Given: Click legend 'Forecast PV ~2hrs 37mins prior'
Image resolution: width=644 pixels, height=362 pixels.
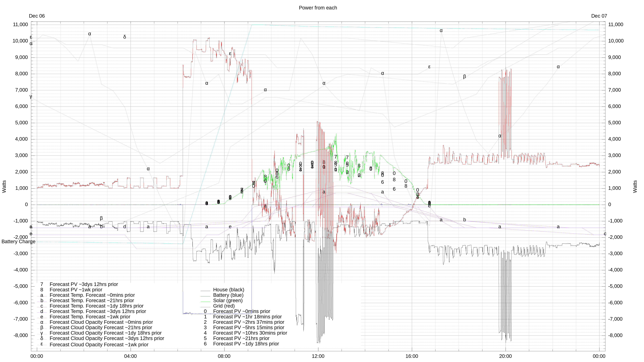Looking at the screenshot, I should point(249,322).
